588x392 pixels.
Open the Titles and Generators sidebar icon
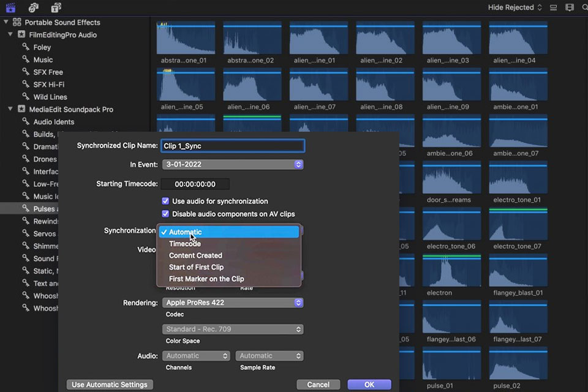[x=56, y=7]
